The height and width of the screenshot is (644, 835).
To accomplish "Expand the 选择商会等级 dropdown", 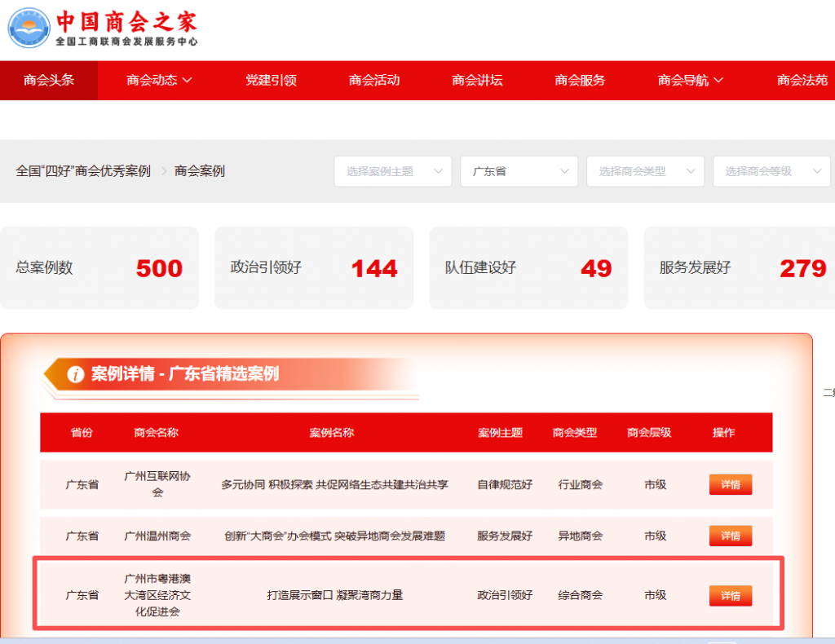I will click(x=771, y=171).
